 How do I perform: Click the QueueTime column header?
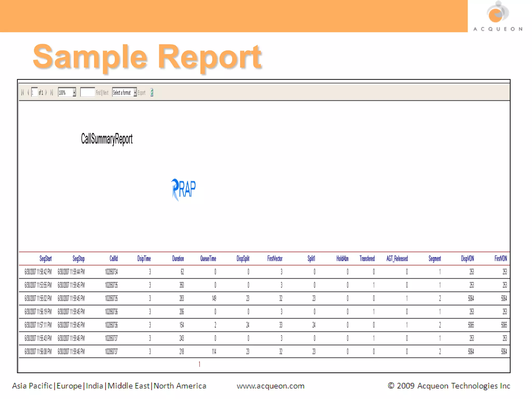tap(208, 258)
